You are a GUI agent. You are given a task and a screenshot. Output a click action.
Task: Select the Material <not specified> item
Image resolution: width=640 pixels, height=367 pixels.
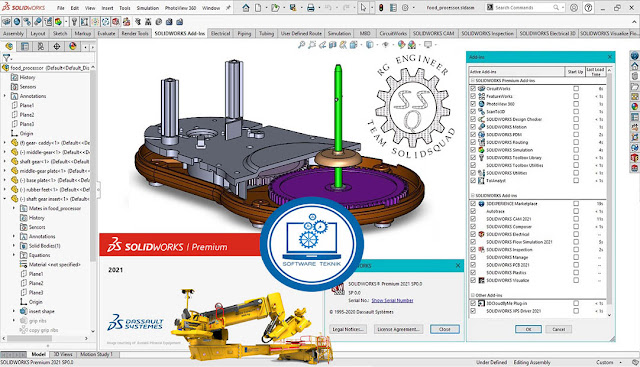click(55, 265)
